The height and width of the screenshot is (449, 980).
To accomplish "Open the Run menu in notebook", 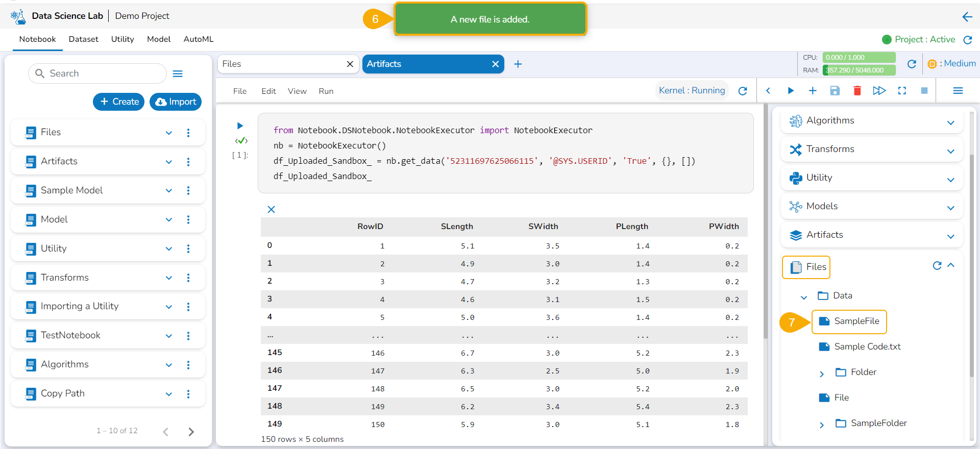I will click(326, 91).
